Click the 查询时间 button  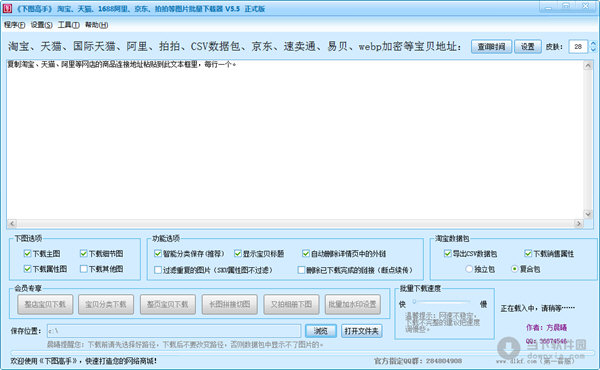(x=491, y=47)
